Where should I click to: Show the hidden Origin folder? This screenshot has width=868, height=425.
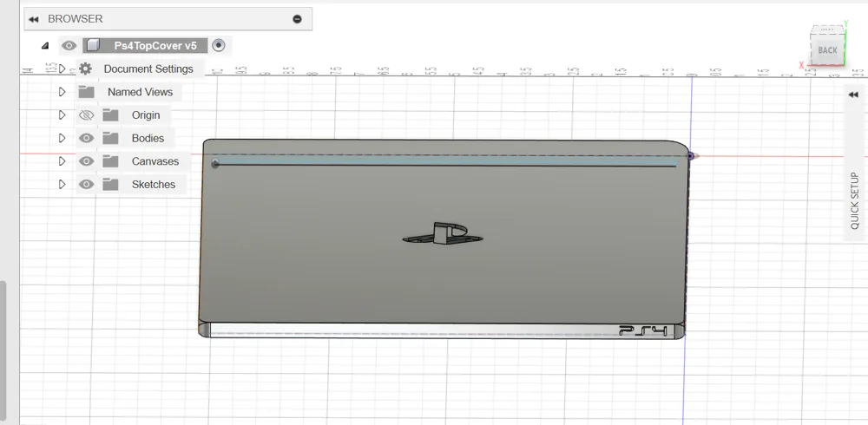tap(86, 115)
